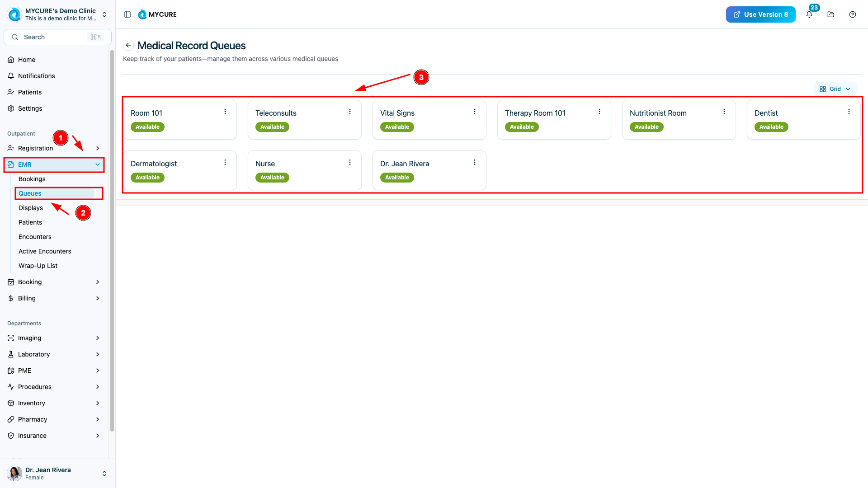This screenshot has height=488, width=868.
Task: Click the back arrow beside Medical Record Queues
Action: coord(128,45)
